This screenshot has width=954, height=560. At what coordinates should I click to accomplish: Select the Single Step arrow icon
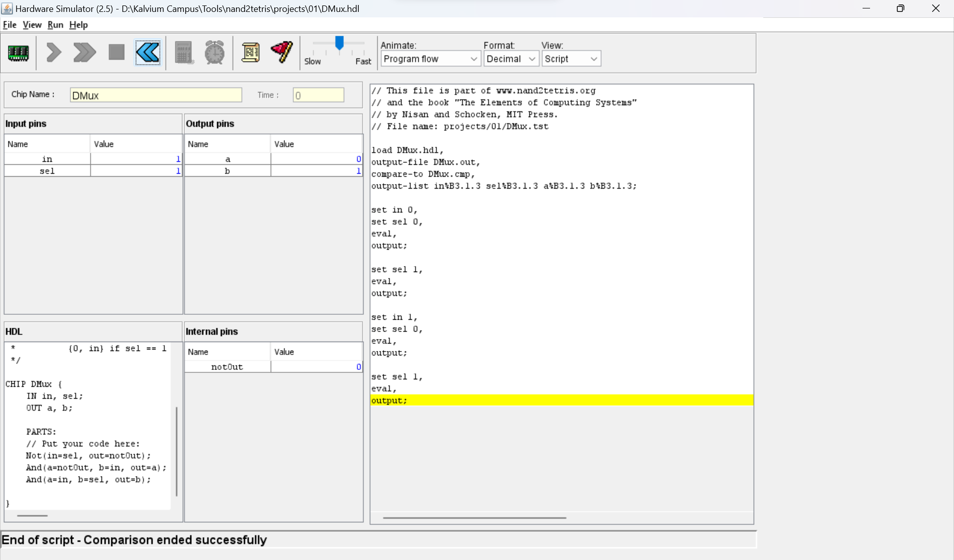pos(54,52)
